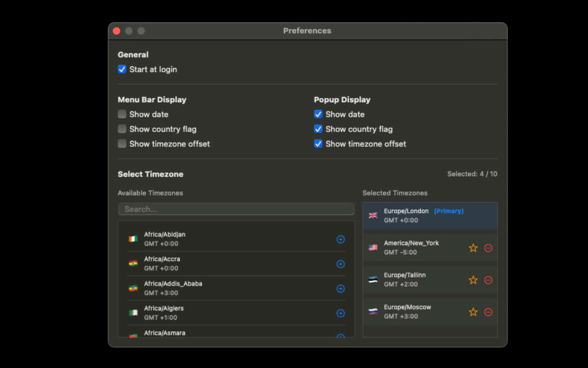Star Europe/Moscow as the primary timezone
Viewport: 588px width, 368px height.
[473, 312]
